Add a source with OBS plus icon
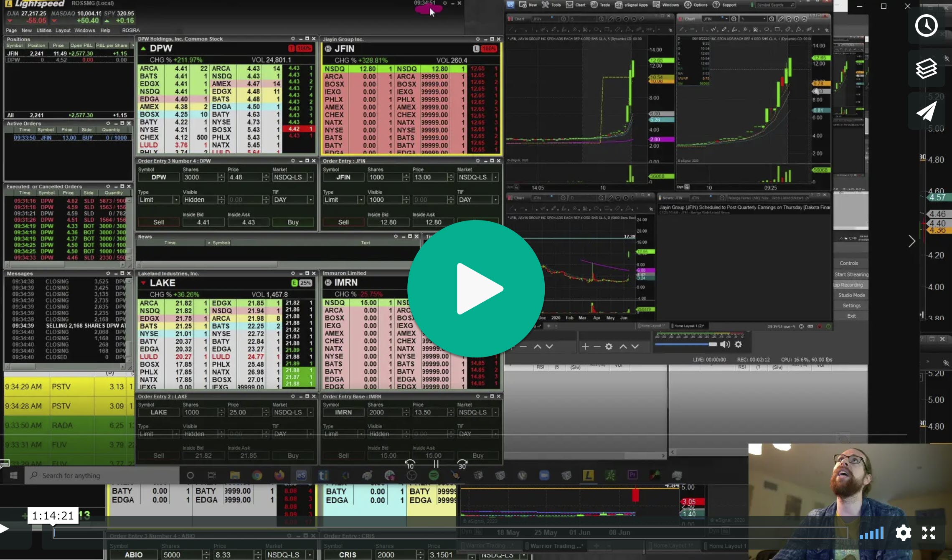 585,347
